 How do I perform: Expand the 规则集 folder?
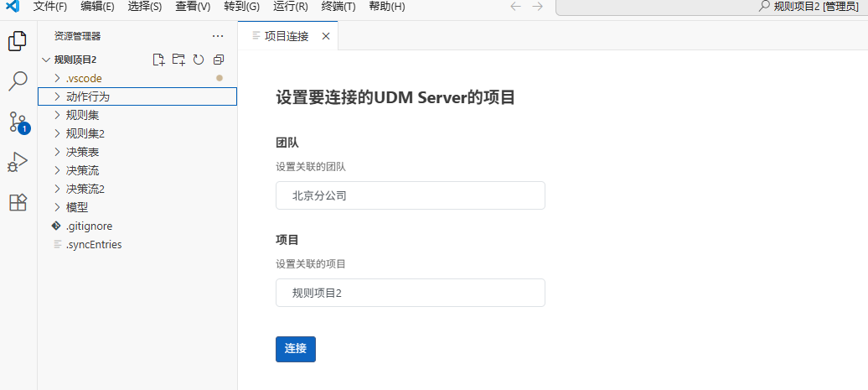(x=82, y=115)
